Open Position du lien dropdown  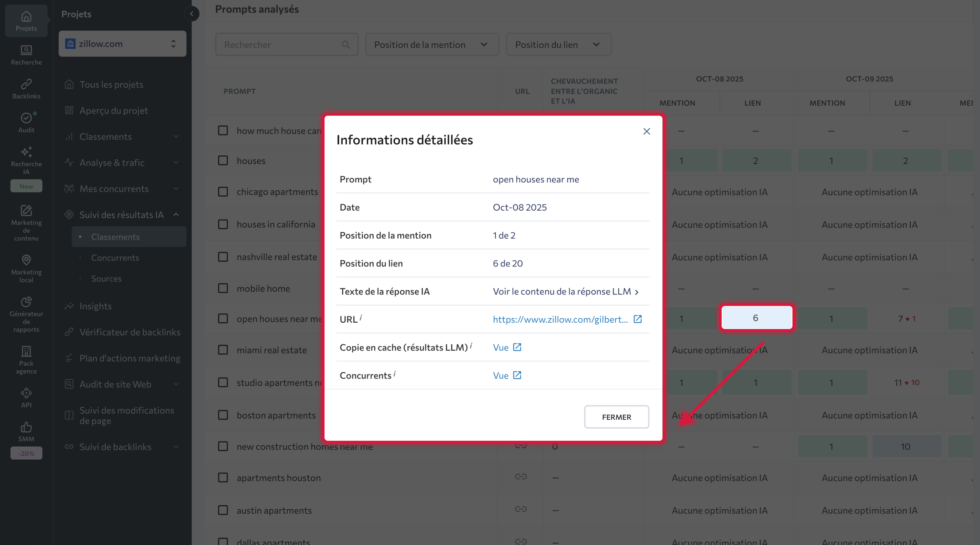[558, 44]
